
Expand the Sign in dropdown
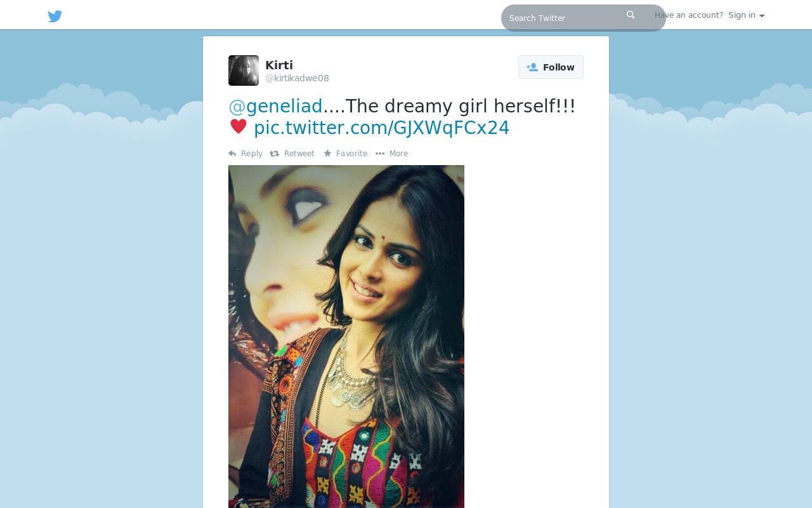coord(746,15)
